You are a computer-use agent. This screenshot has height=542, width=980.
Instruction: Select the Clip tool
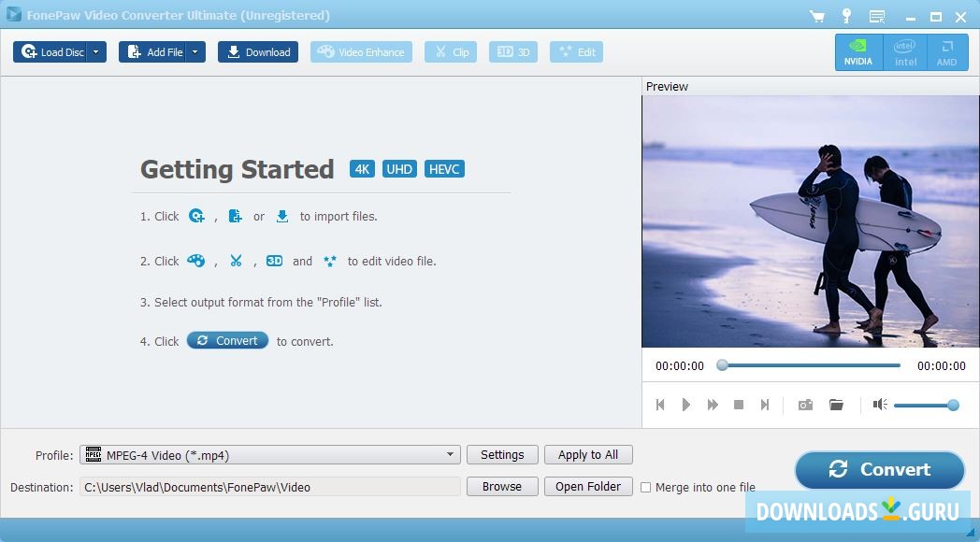pos(451,51)
